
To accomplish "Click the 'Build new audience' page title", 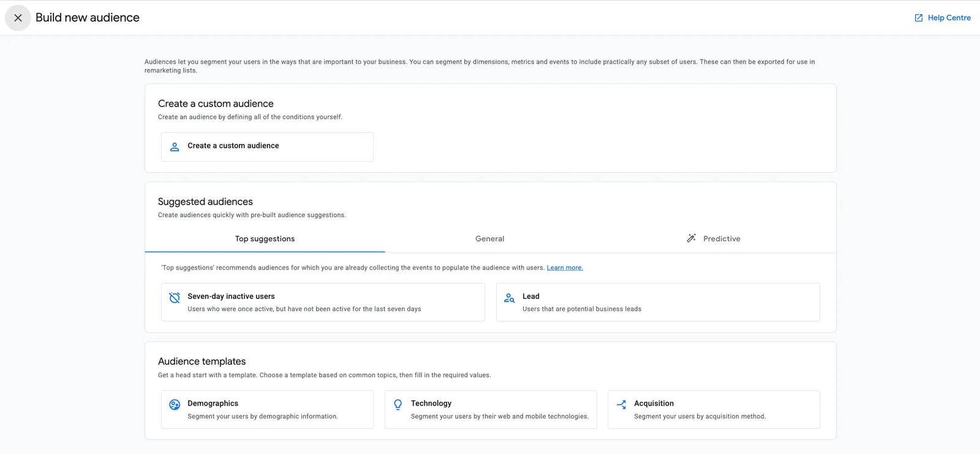I will (x=88, y=18).
